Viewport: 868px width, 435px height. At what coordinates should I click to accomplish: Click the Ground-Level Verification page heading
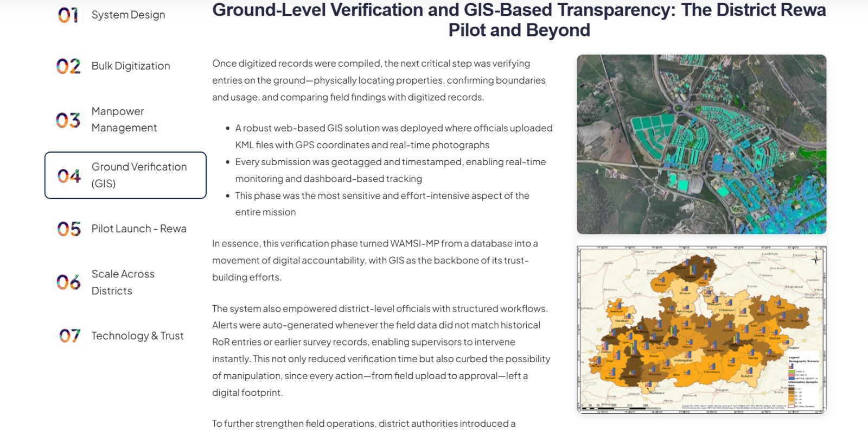[x=519, y=20]
